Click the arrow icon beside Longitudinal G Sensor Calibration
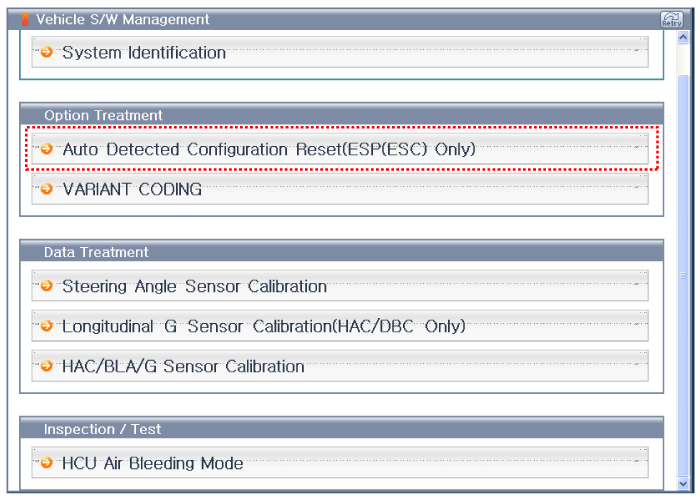 (x=46, y=326)
